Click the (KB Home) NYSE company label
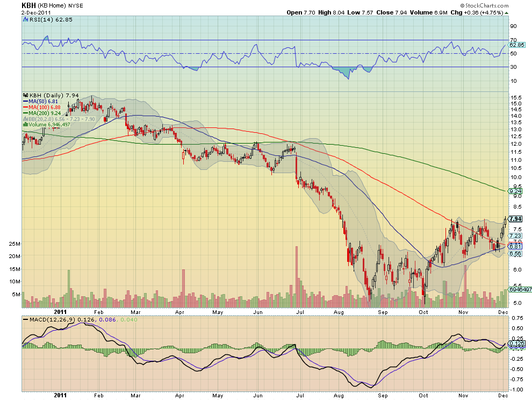This screenshot has width=532, height=400. pos(60,6)
